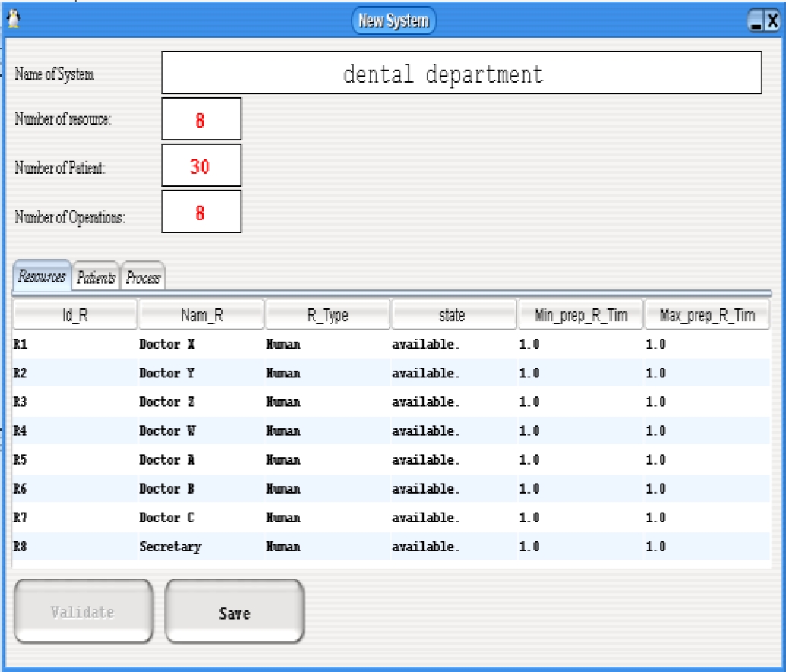Open the Process tab

pyautogui.click(x=143, y=278)
